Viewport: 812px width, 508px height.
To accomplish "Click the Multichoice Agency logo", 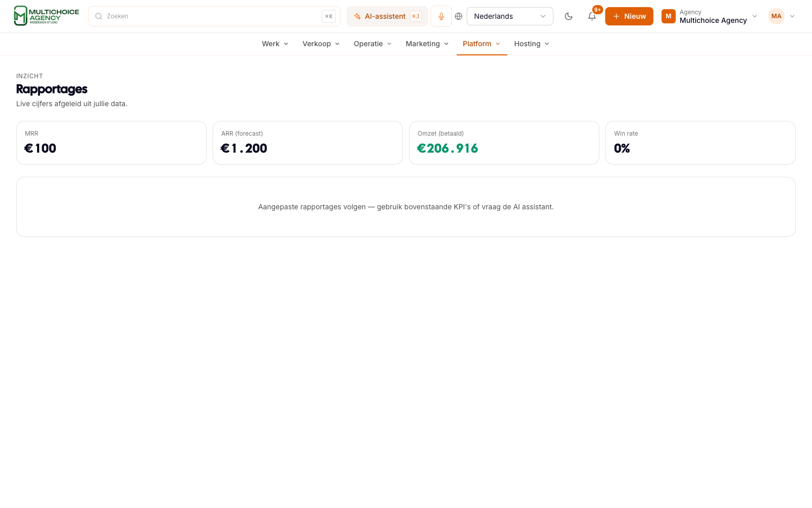I will coord(46,16).
